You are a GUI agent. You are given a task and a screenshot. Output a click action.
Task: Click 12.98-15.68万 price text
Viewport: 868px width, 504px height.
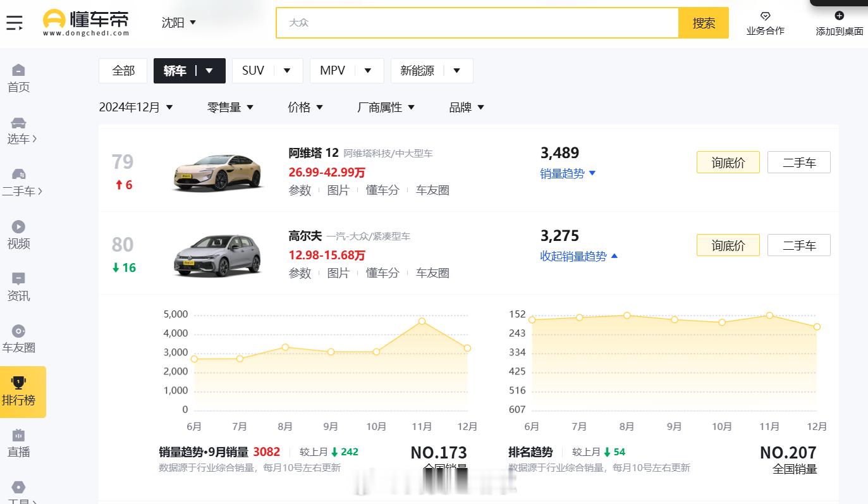(327, 255)
